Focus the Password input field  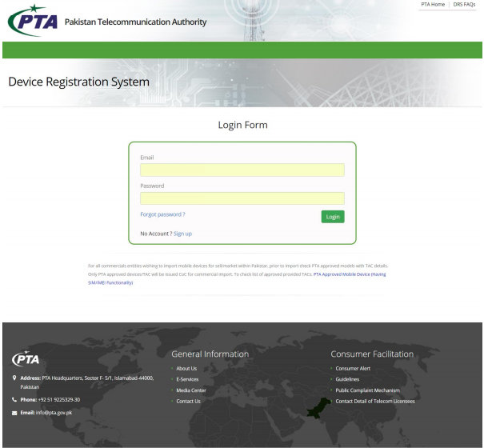tap(242, 198)
